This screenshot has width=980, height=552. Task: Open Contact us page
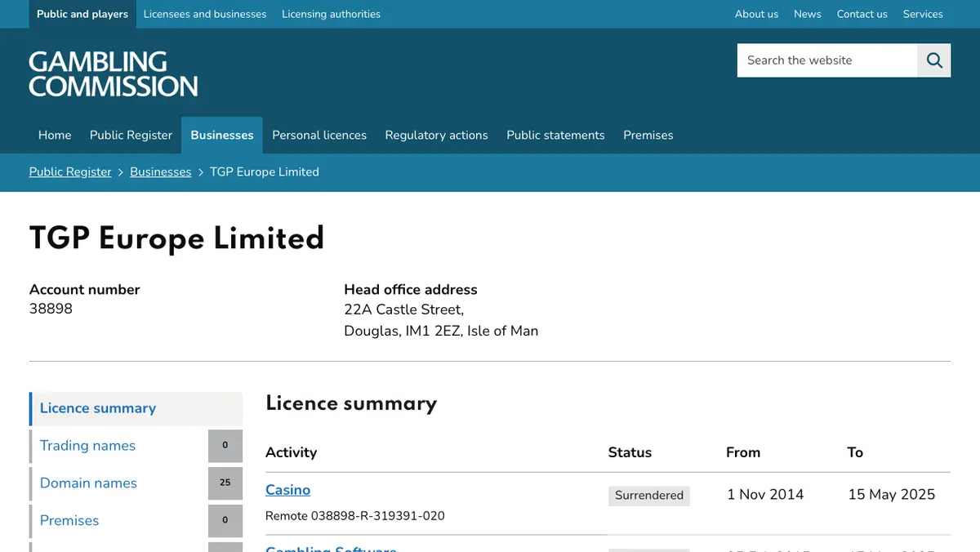pyautogui.click(x=862, y=14)
